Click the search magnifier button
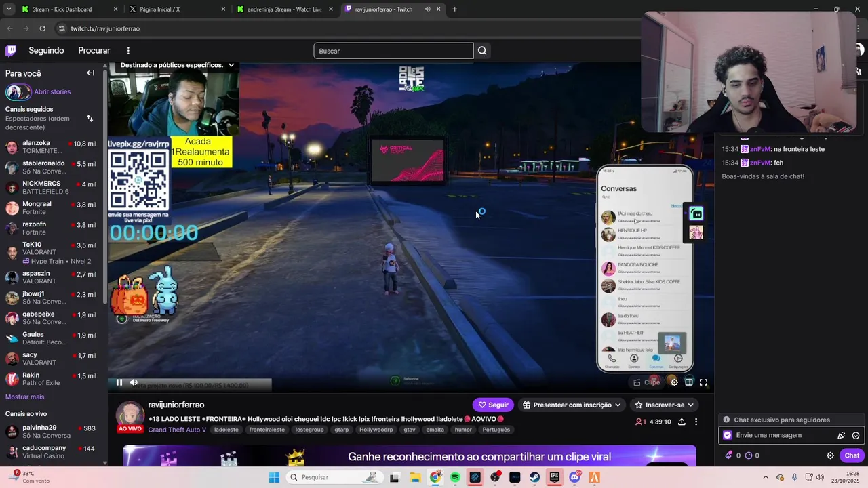This screenshot has width=868, height=488. [482, 51]
